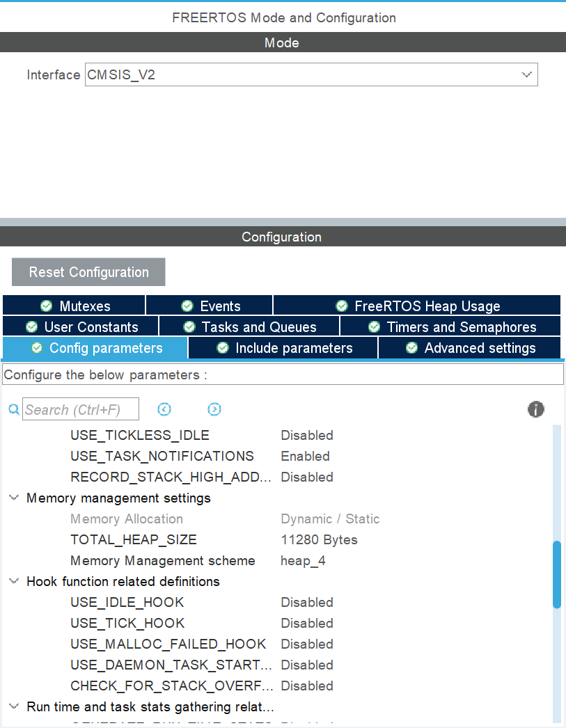Go to previous search result arrow
Viewport: 566px width, 728px height.
pos(164,409)
